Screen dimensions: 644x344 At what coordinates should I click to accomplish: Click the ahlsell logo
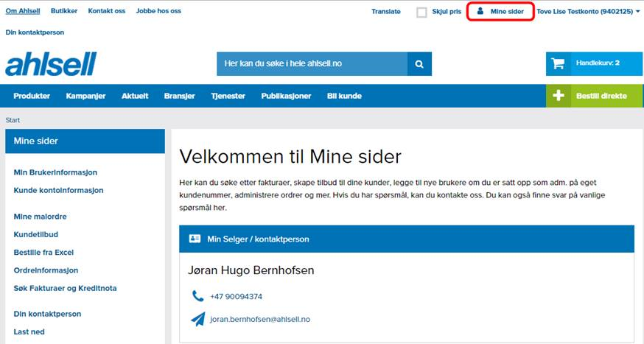(x=51, y=64)
